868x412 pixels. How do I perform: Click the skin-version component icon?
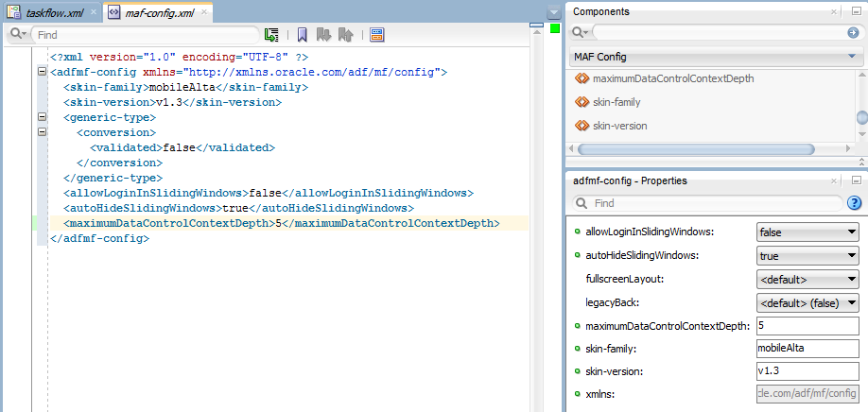[x=582, y=126]
